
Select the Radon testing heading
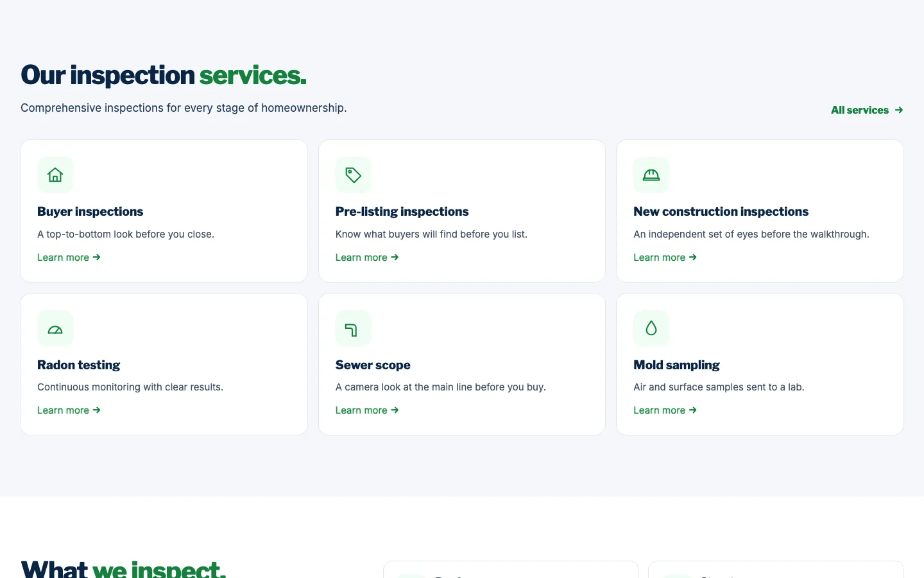coord(79,365)
